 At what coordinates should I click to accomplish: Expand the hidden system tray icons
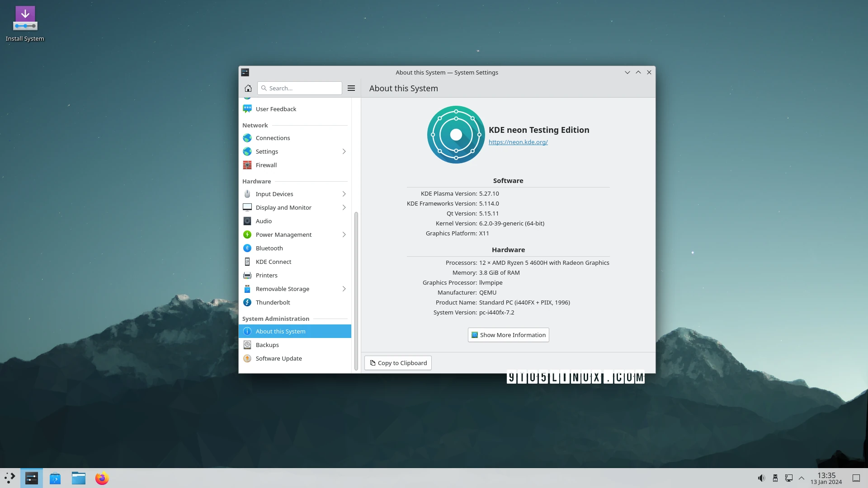pyautogui.click(x=802, y=478)
